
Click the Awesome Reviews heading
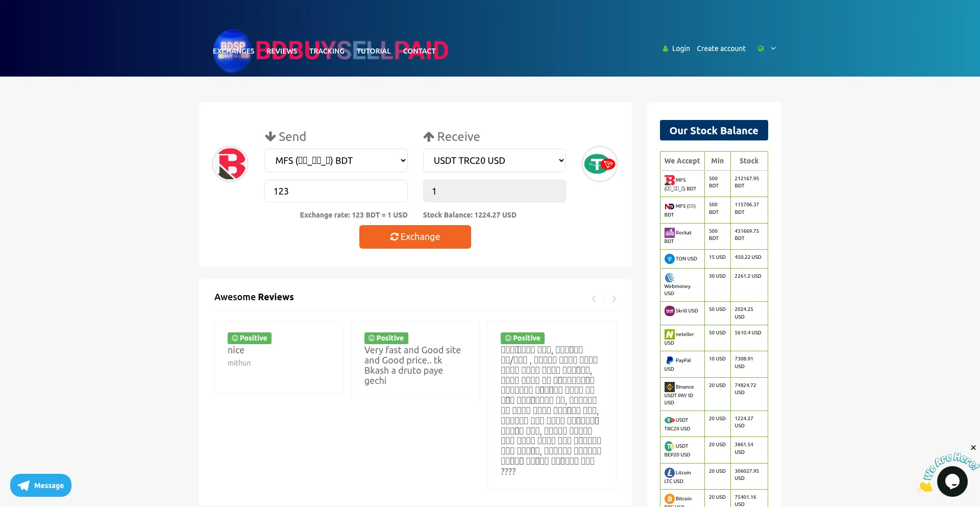coord(254,297)
